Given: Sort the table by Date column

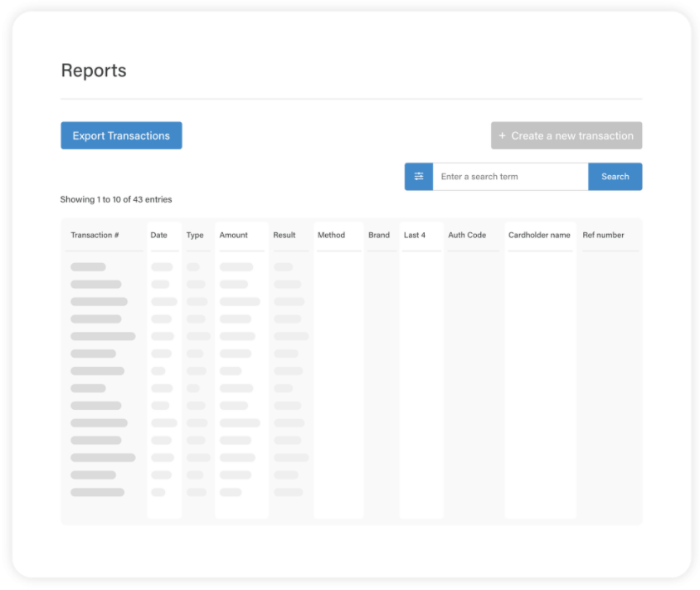Looking at the screenshot, I should click(159, 236).
